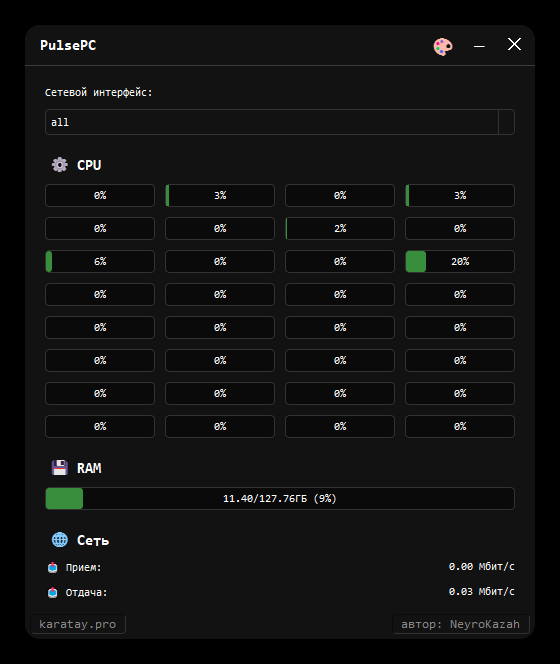Click the CPU gear icon
Image resolution: width=560 pixels, height=664 pixels.
click(x=60, y=165)
